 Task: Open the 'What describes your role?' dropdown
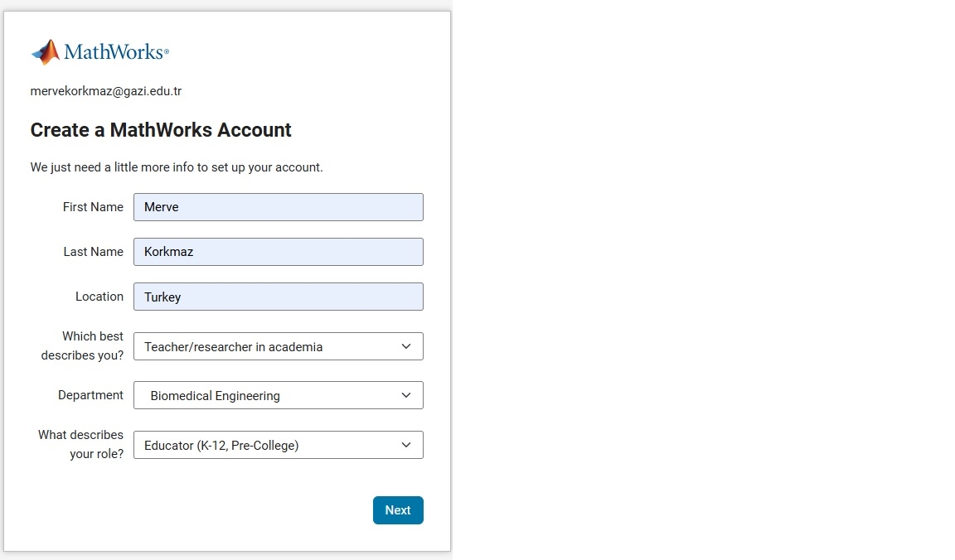(x=279, y=445)
